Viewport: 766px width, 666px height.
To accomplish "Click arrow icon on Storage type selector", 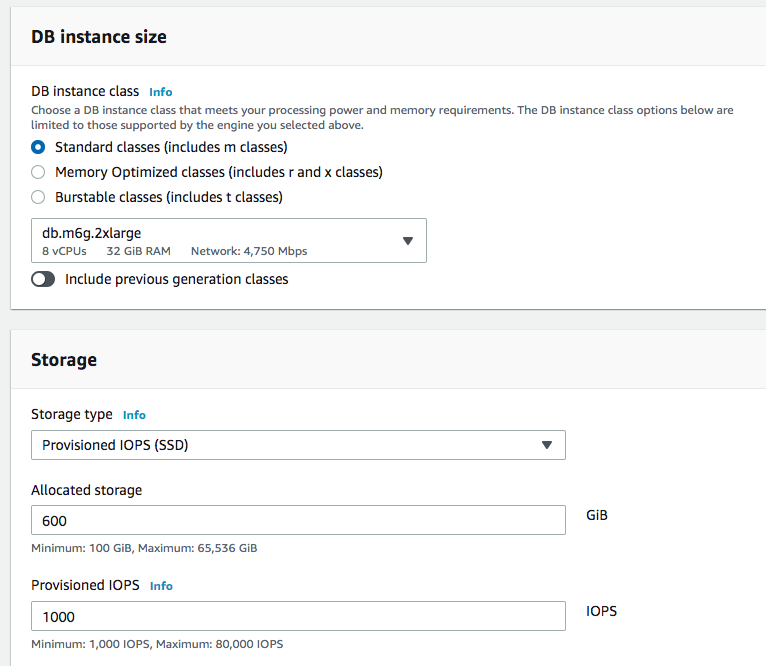I will click(x=546, y=445).
